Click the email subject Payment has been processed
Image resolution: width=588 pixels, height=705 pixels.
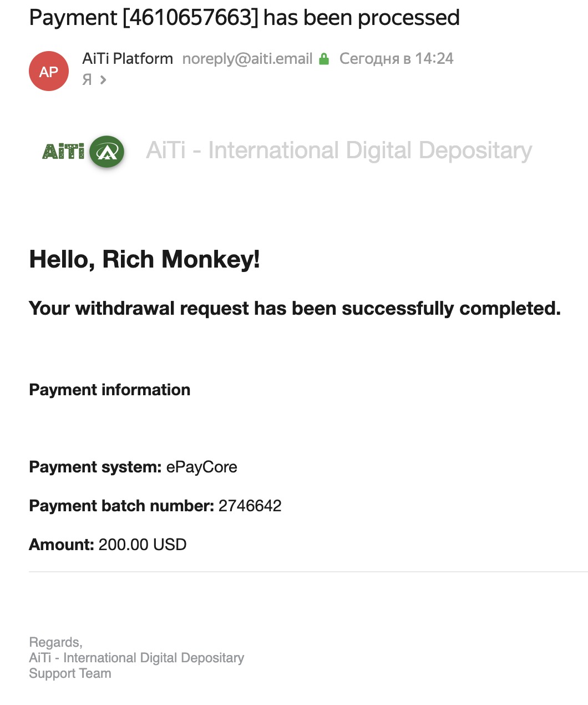pyautogui.click(x=244, y=18)
